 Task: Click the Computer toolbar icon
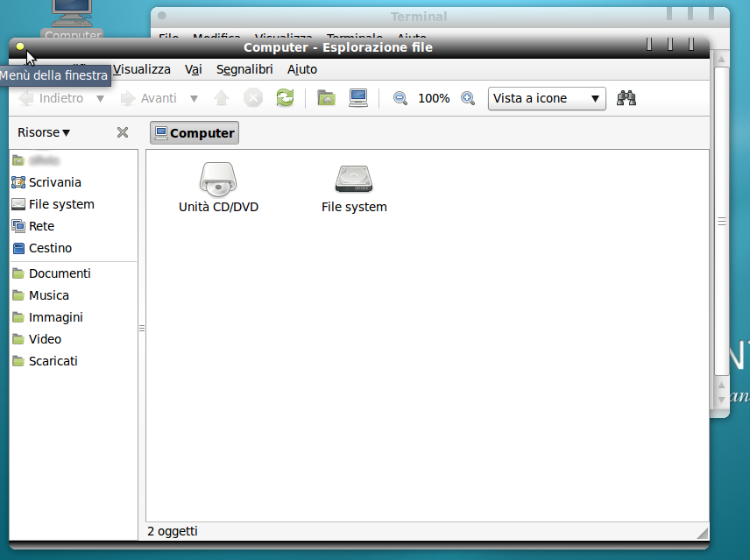point(358,98)
